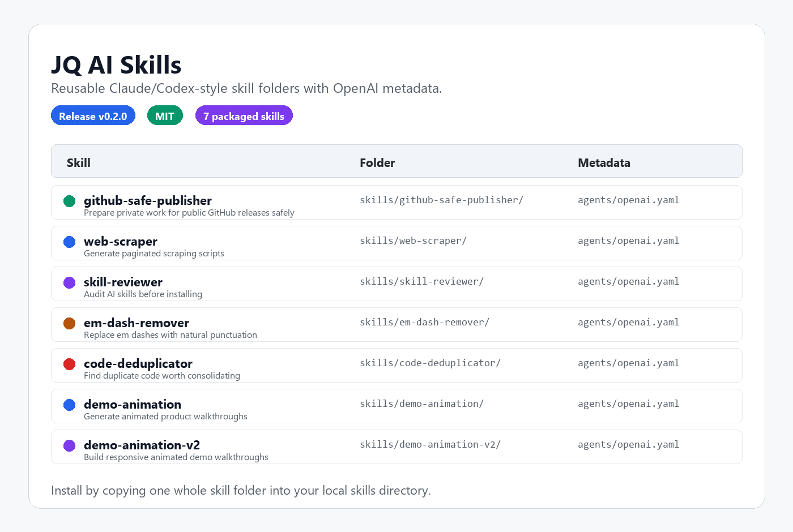This screenshot has height=532, width=793.
Task: Click the green dot beside github-safe-publisher
Action: (69, 201)
